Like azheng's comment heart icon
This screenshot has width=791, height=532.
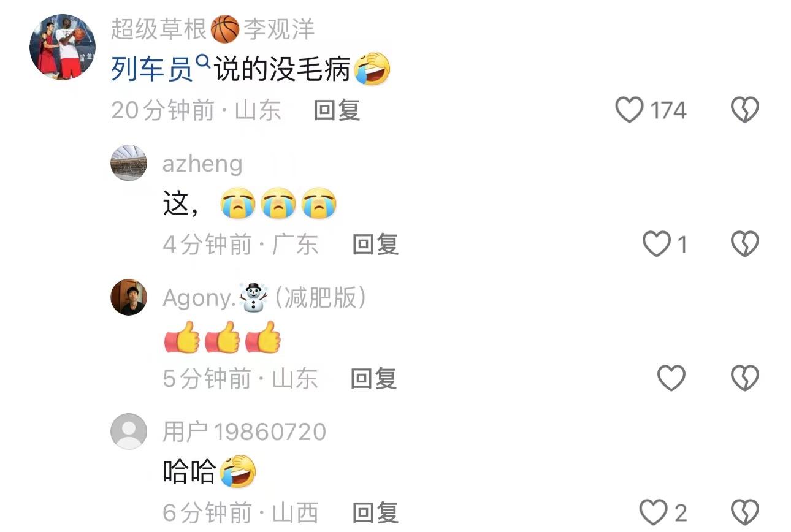(x=656, y=245)
